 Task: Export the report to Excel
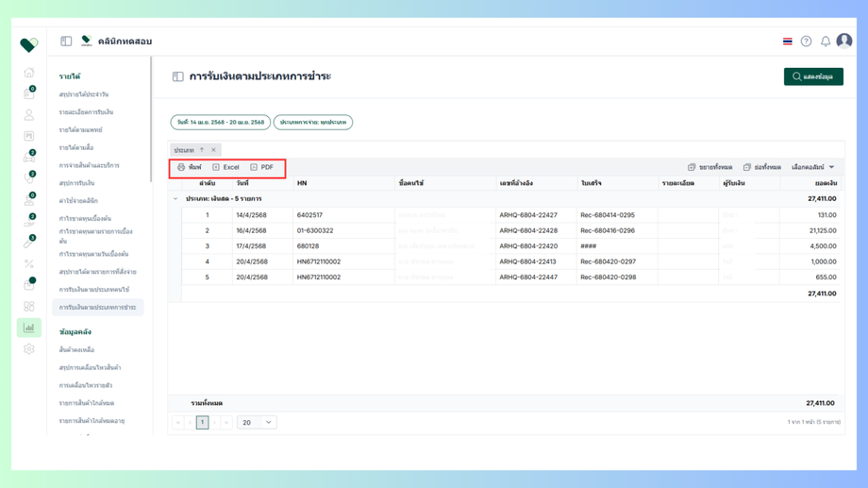[x=225, y=167]
